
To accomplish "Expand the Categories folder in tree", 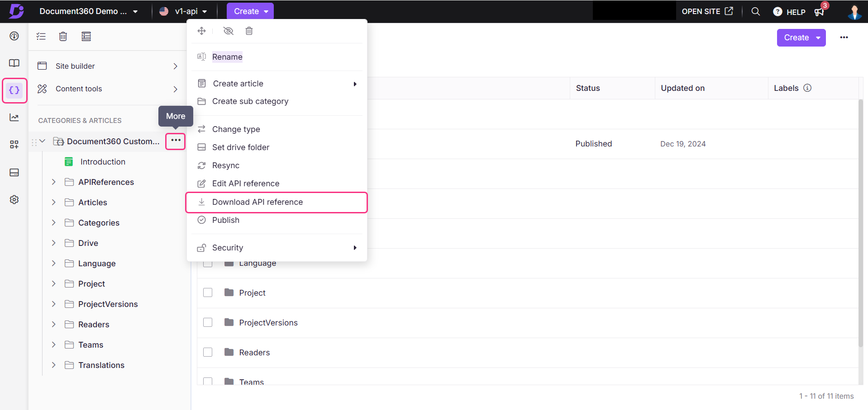I will (x=54, y=222).
